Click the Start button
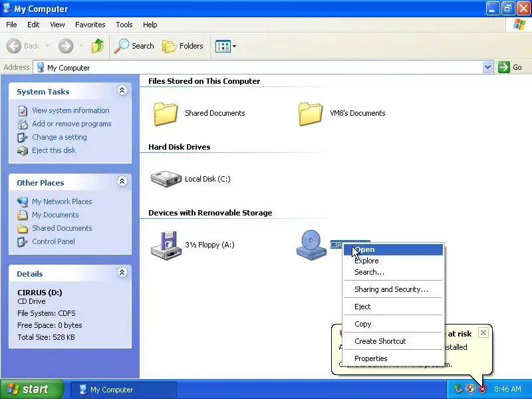The width and height of the screenshot is (532, 399). (31, 389)
